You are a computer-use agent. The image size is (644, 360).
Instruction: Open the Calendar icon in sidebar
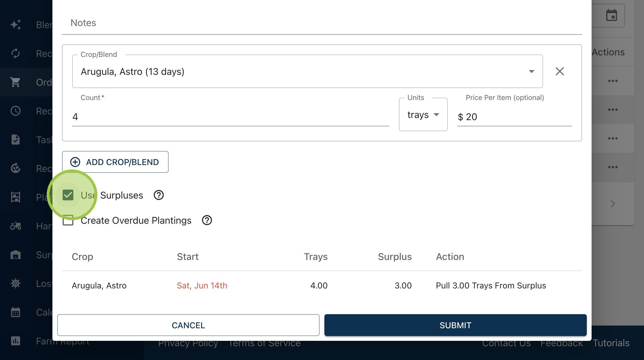pos(15,312)
